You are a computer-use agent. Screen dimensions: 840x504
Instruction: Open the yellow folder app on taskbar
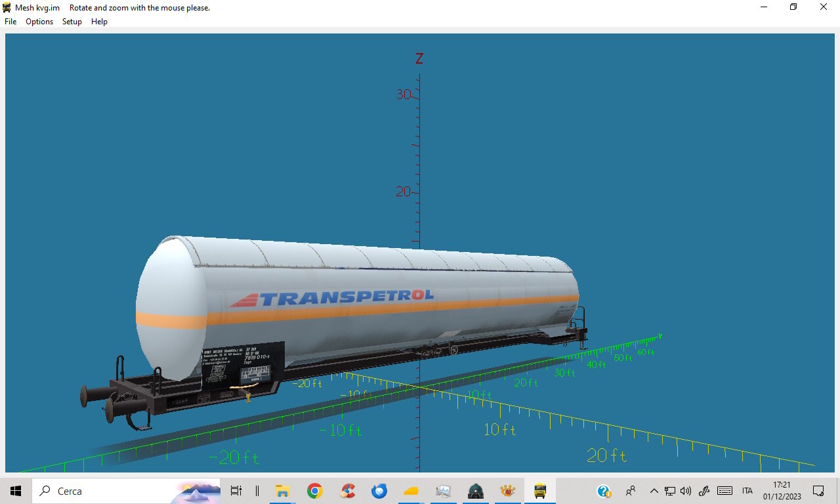click(x=411, y=491)
